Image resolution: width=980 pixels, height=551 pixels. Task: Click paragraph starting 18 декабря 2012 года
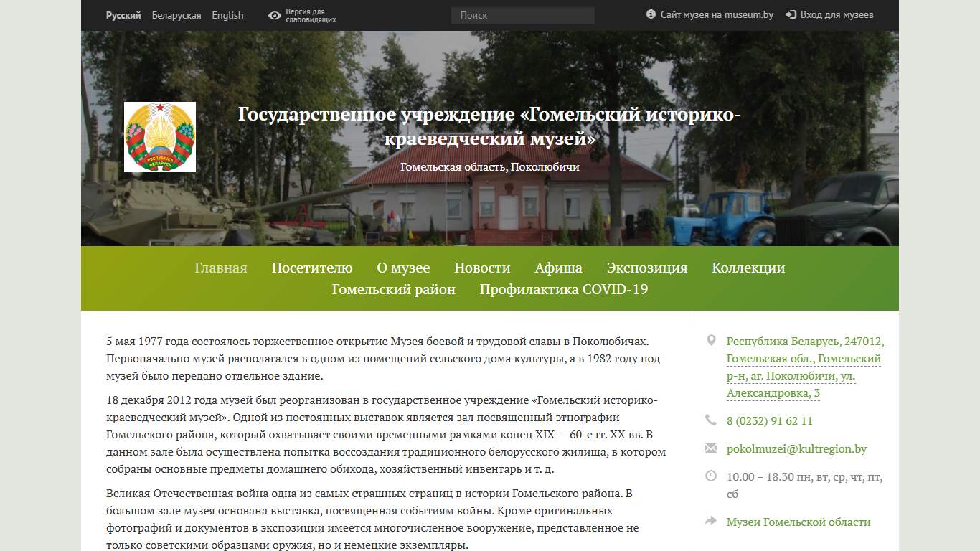386,435
